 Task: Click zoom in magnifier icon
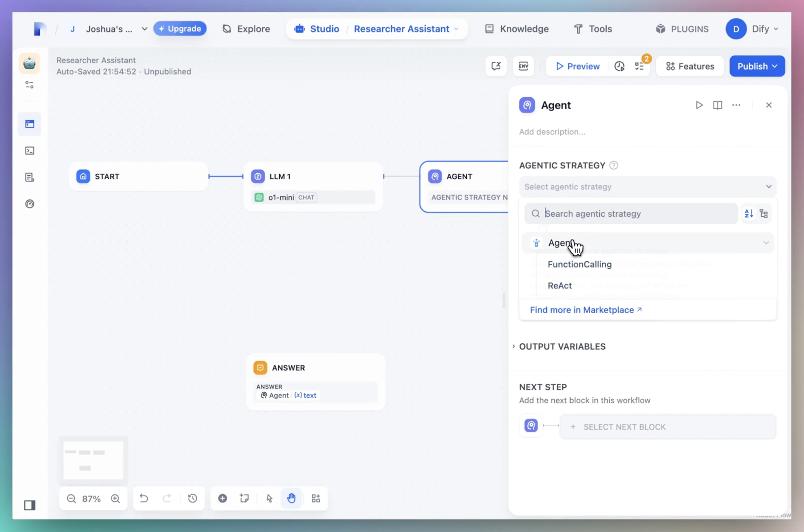tap(115, 498)
